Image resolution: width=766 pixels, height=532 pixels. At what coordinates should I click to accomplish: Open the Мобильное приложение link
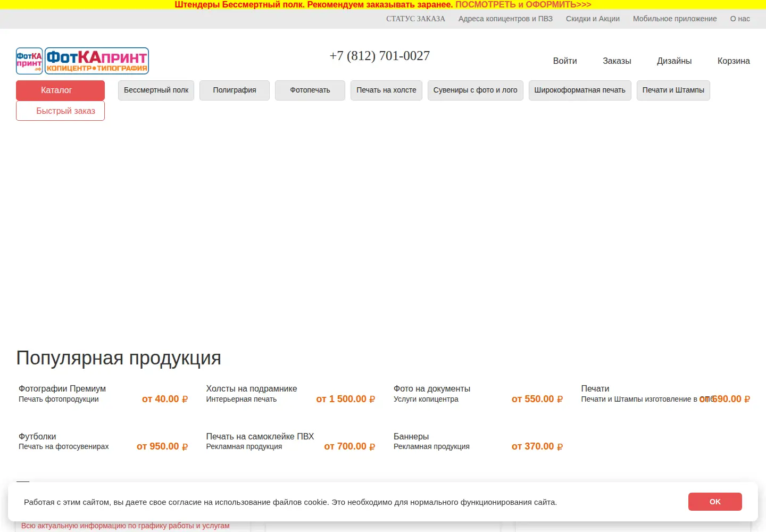point(675,19)
